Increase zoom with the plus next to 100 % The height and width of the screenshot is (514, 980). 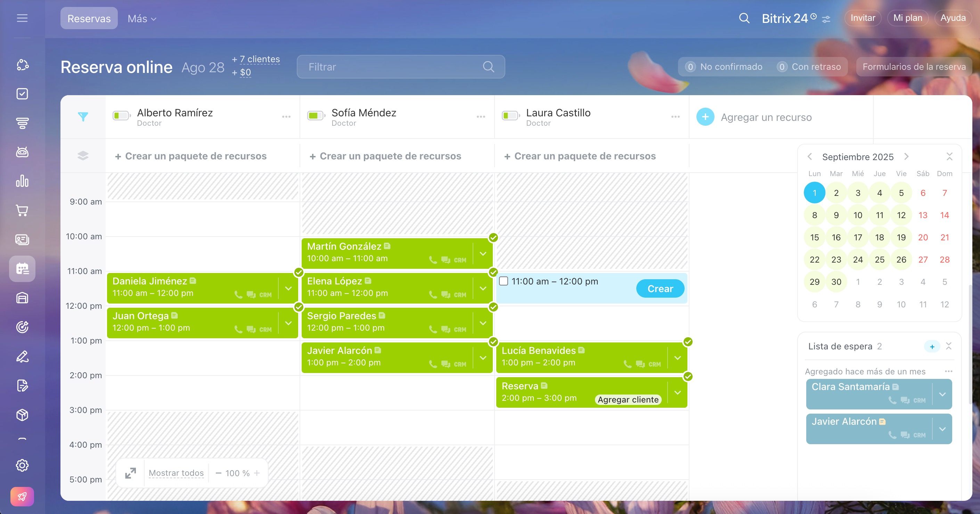pos(257,473)
